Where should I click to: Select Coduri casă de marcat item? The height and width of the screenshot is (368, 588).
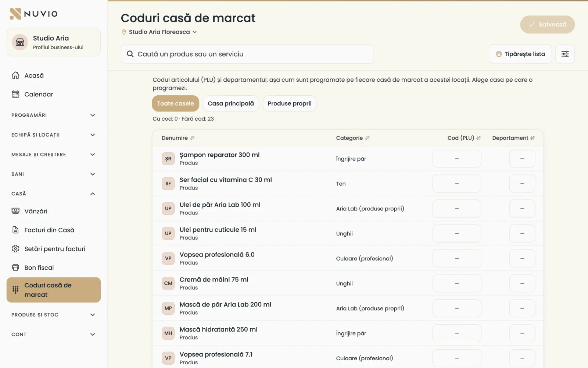click(54, 290)
